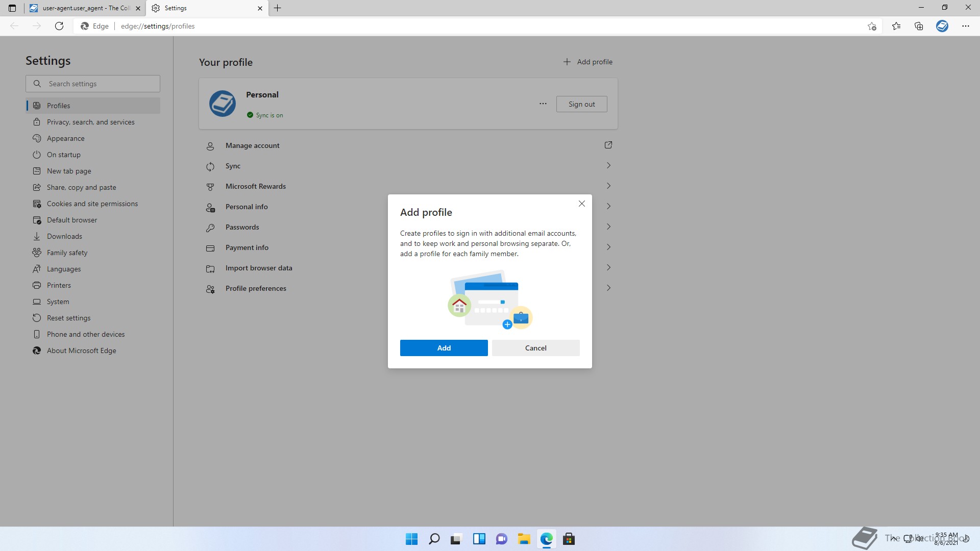
Task: Open Family safety settings
Action: tap(93, 253)
